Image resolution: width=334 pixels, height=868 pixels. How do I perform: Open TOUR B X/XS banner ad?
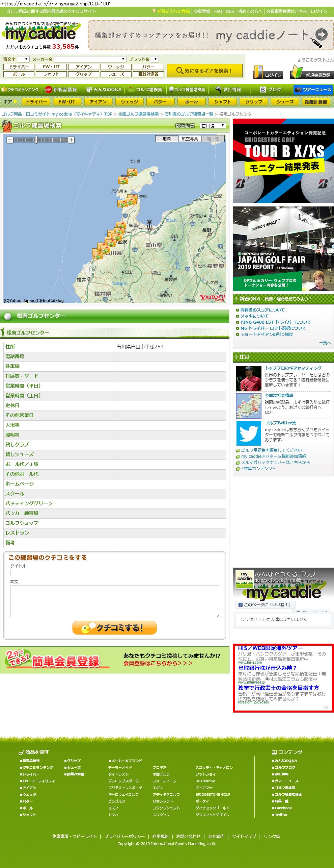pyautogui.click(x=283, y=161)
